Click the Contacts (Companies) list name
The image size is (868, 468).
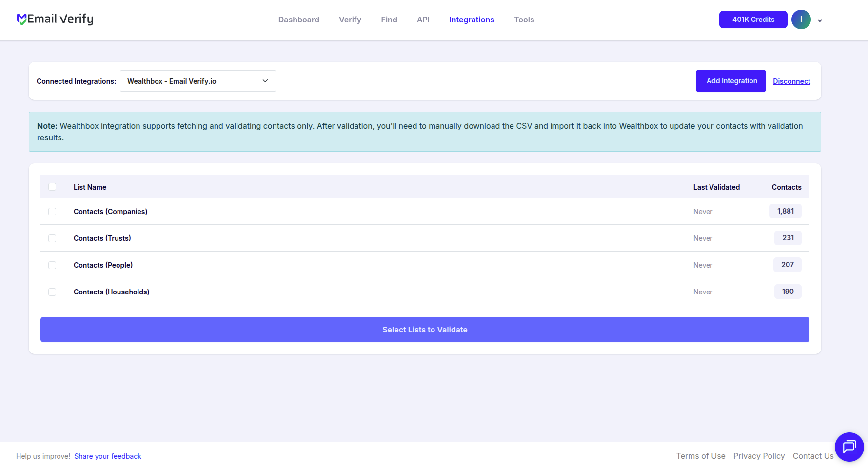click(x=111, y=212)
